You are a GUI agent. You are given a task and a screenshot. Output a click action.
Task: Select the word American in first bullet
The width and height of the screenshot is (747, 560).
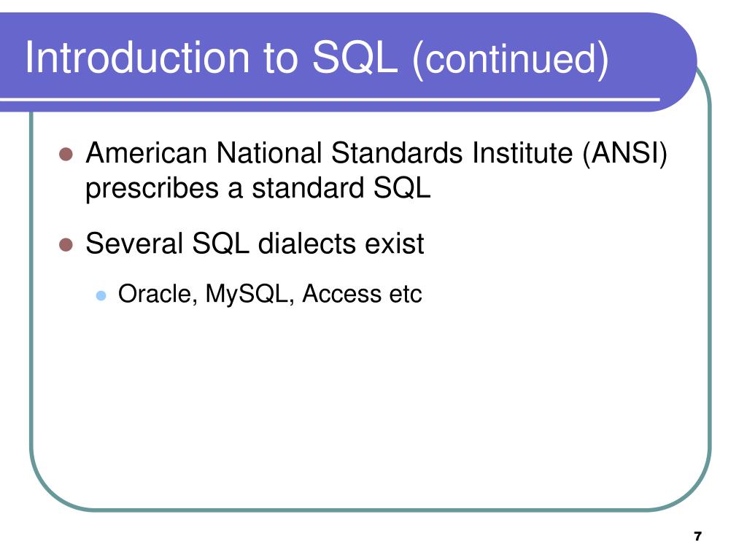[146, 153]
